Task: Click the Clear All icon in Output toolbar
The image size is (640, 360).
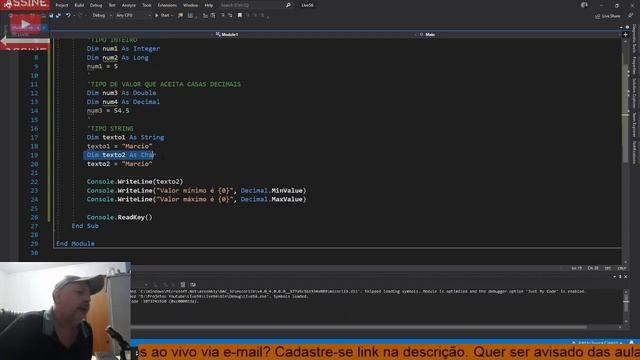Action: (x=183, y=284)
